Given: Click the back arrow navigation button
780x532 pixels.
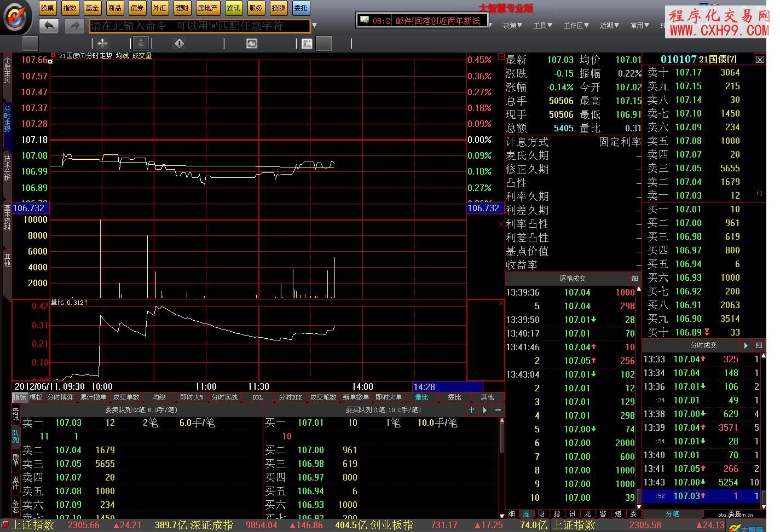Looking at the screenshot, I should coord(49,26).
